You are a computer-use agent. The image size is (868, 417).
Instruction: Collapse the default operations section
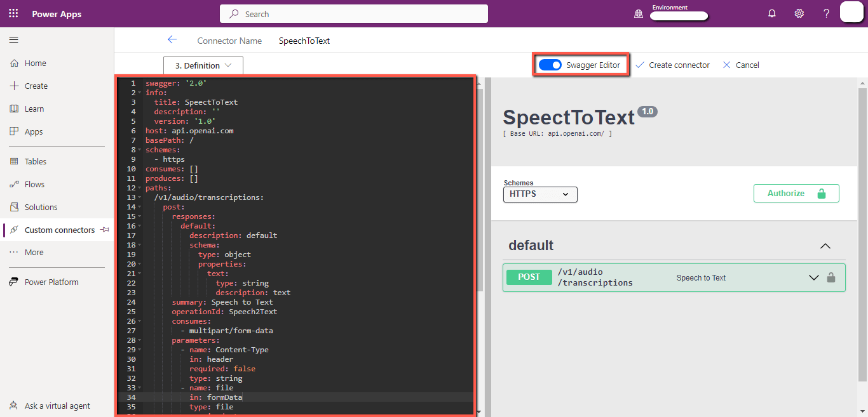(x=825, y=246)
